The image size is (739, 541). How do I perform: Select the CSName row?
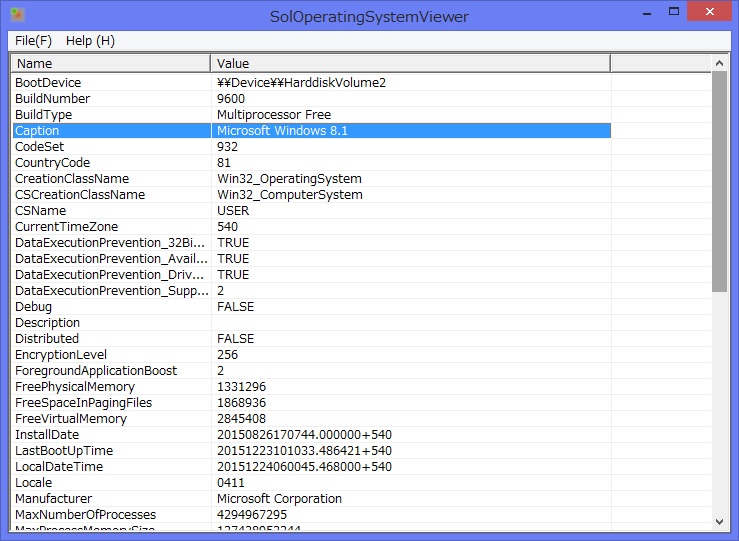point(312,211)
